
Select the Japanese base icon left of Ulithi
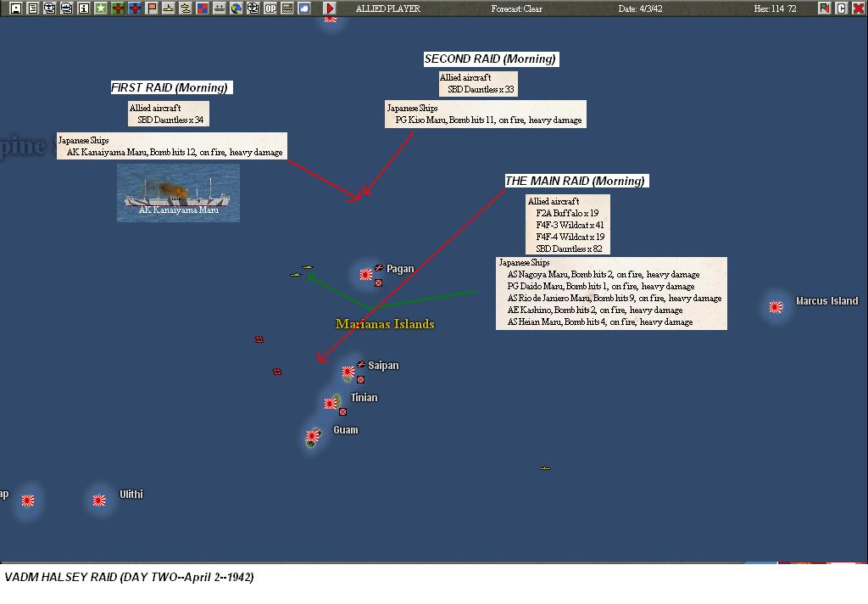[x=28, y=501]
